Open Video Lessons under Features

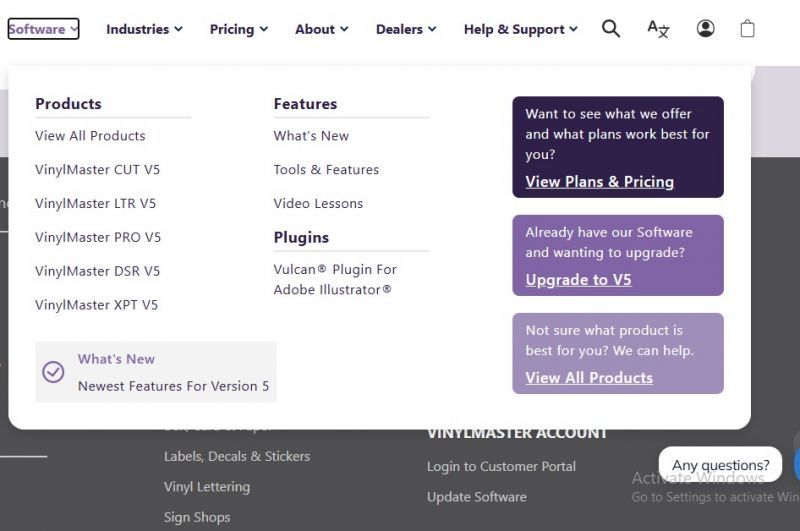pos(318,203)
